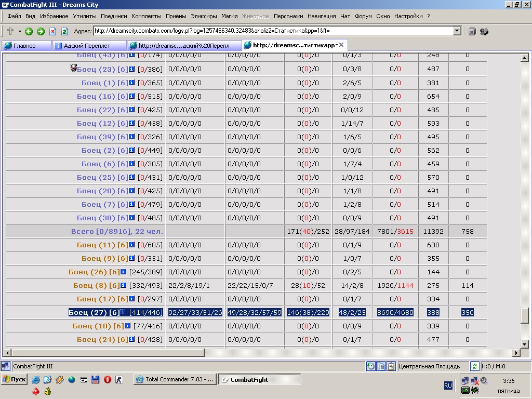Image resolution: width=532 pixels, height=399 pixels.
Task: Launch Internet Explorer from quick launch
Action: click(36, 380)
